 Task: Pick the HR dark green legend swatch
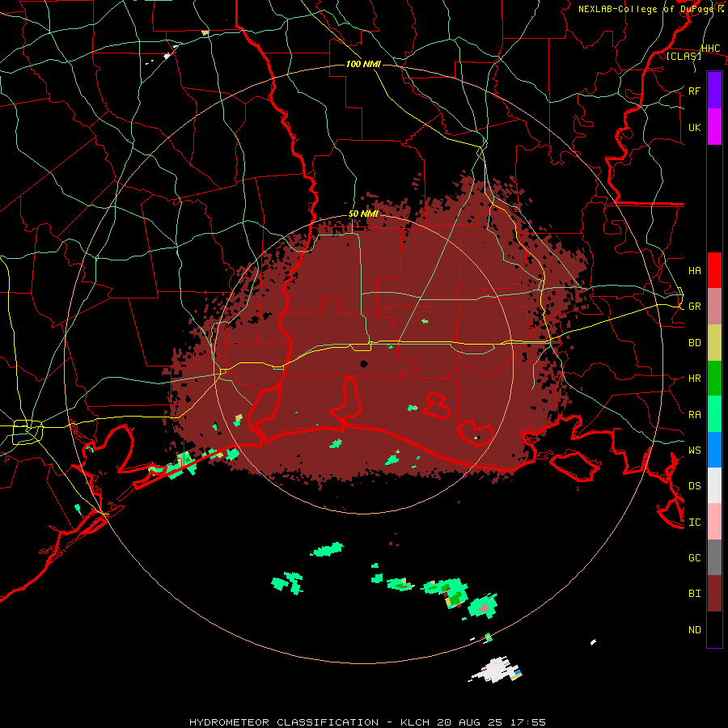point(714,378)
